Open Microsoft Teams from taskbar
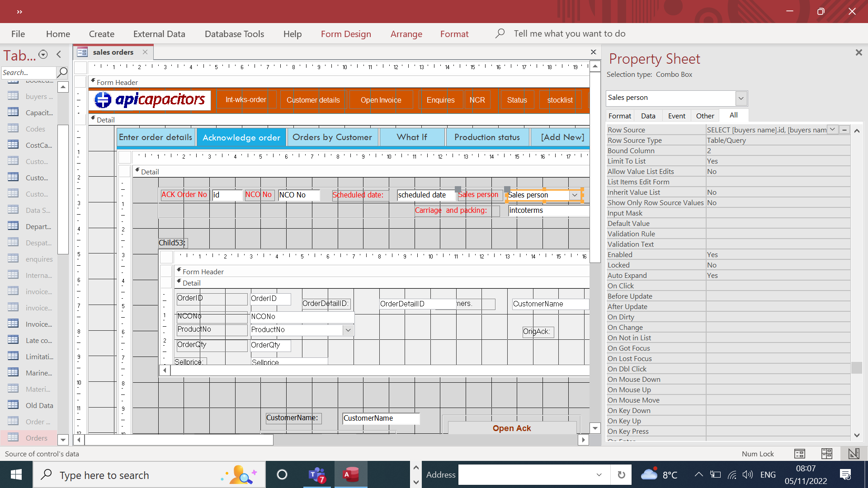 (316, 475)
